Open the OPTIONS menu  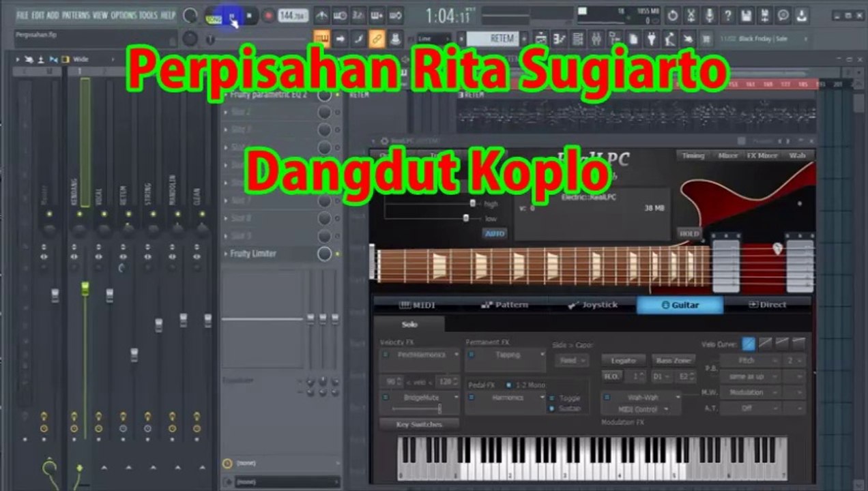click(x=124, y=15)
